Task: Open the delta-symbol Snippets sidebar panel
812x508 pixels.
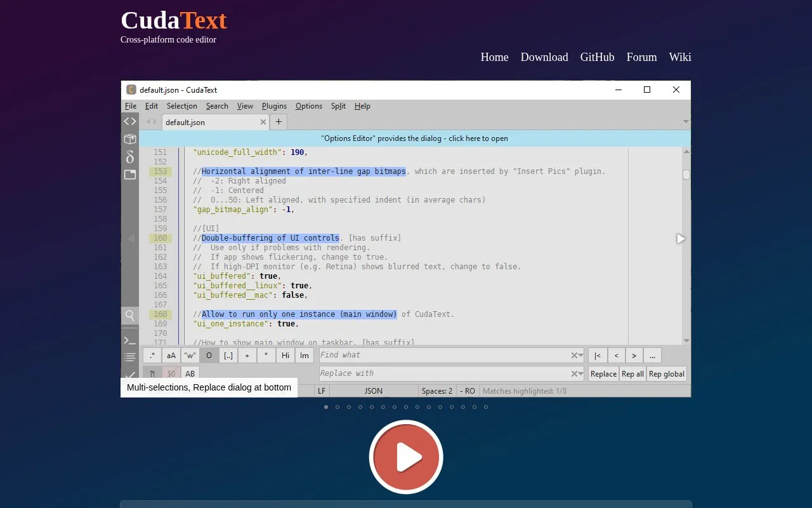Action: pyautogui.click(x=130, y=157)
